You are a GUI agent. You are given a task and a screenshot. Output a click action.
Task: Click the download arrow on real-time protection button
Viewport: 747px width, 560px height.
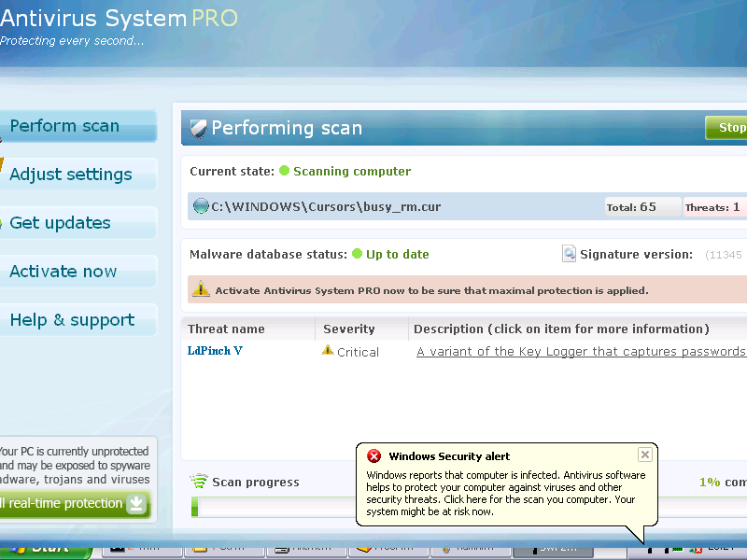(136, 504)
